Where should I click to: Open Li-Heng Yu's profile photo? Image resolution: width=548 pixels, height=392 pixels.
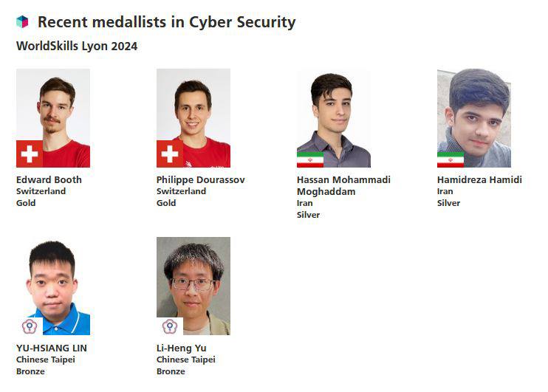(x=193, y=281)
